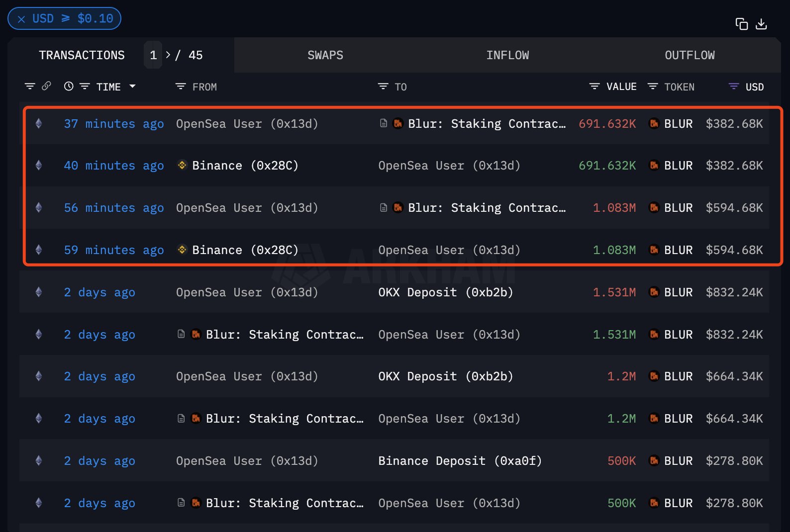Click the green 691.632K value

(x=607, y=166)
